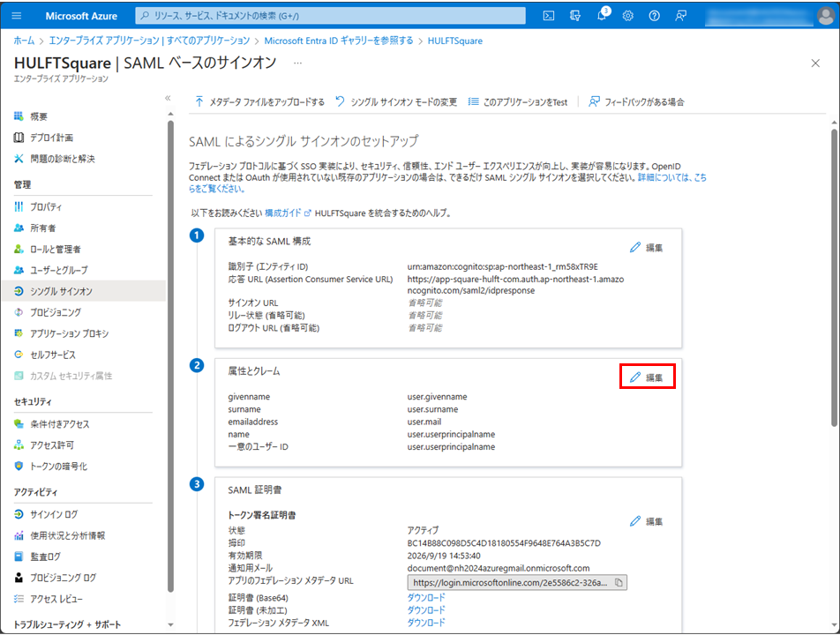Click the エンタープライズ アプリケーション breadcrumb link

coord(149,41)
